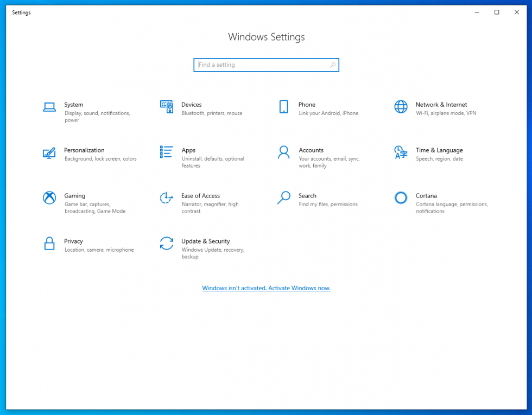Image resolution: width=532 pixels, height=415 pixels.
Task: Click the Time & Language label
Action: pyautogui.click(x=439, y=150)
